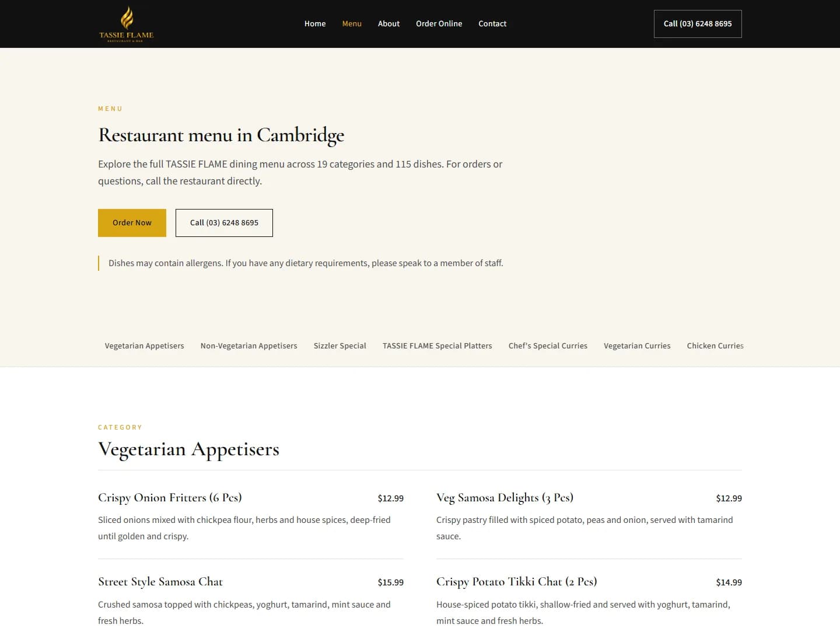Select Chef's Special Curries tab

(548, 346)
